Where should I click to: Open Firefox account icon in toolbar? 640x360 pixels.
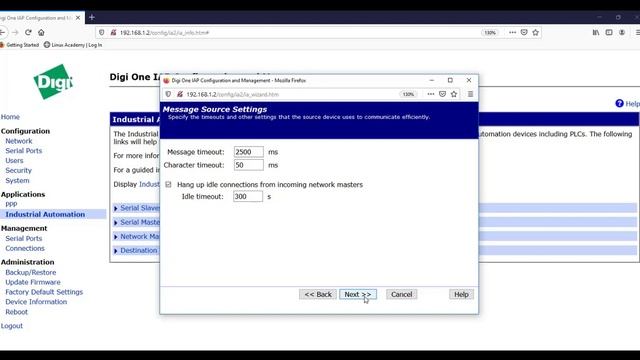tap(622, 32)
